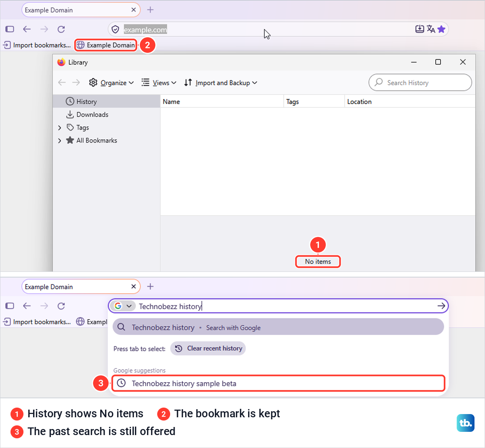Screen dimensions: 485x448
Task: Sort by Name column header
Action: tap(222, 101)
